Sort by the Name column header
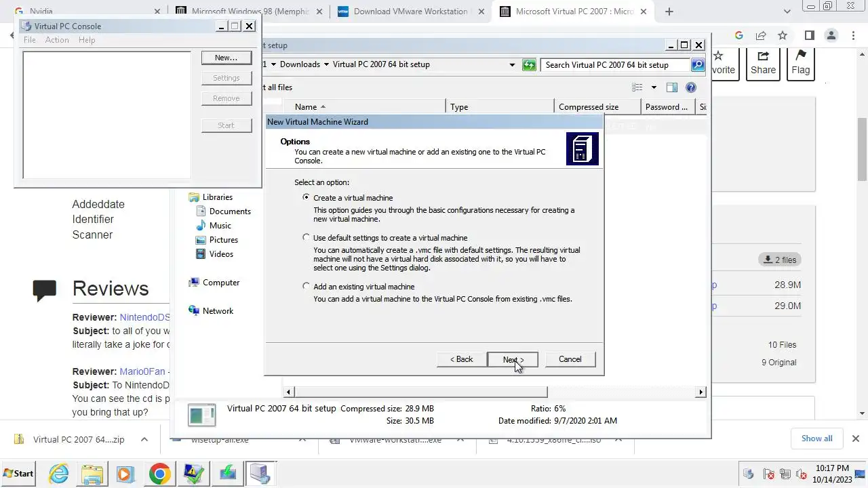 coord(364,107)
